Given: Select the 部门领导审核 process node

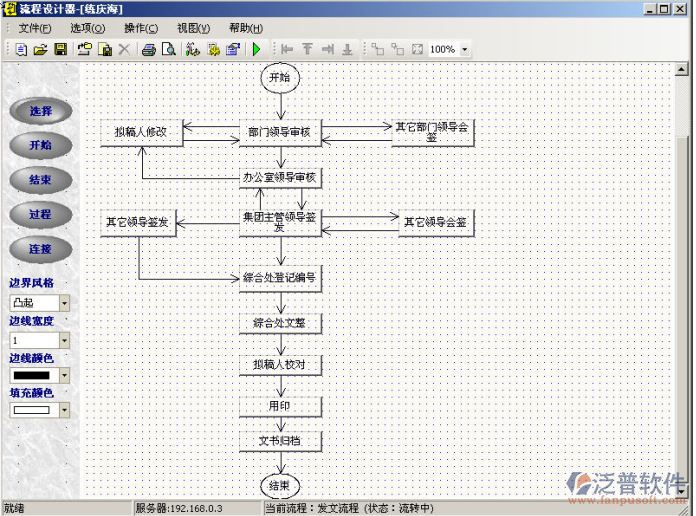Looking at the screenshot, I should click(280, 132).
